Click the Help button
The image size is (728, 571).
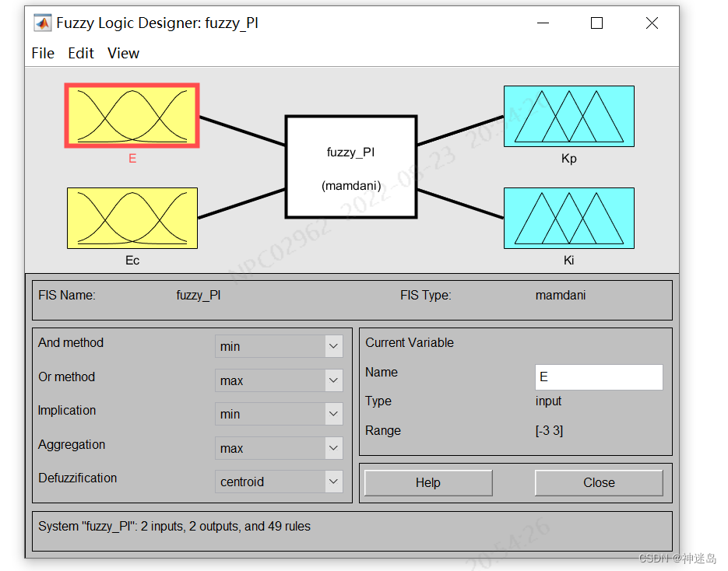pyautogui.click(x=428, y=483)
